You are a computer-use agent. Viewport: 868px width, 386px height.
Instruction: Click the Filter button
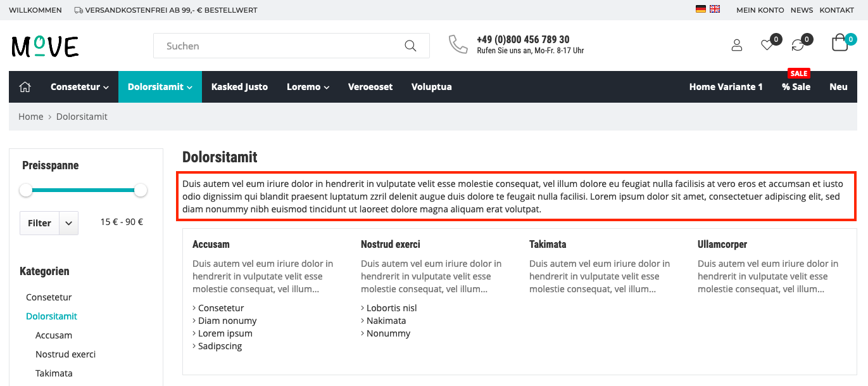(40, 223)
